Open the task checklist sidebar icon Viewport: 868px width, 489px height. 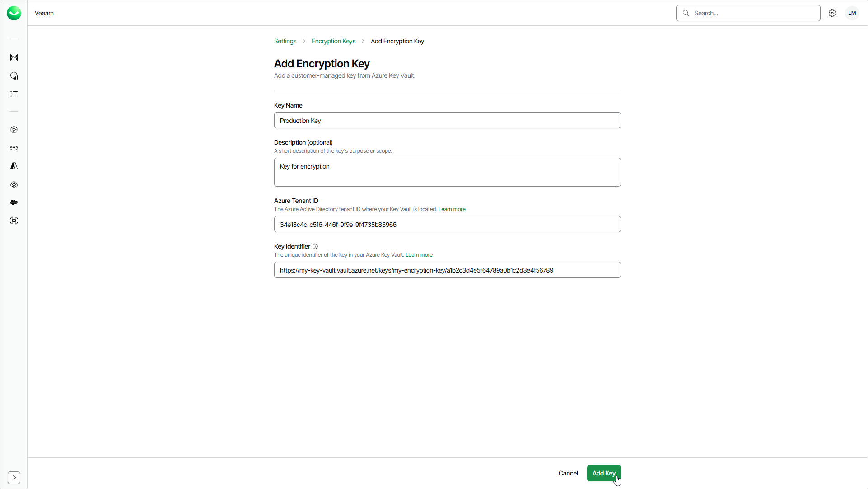point(14,94)
